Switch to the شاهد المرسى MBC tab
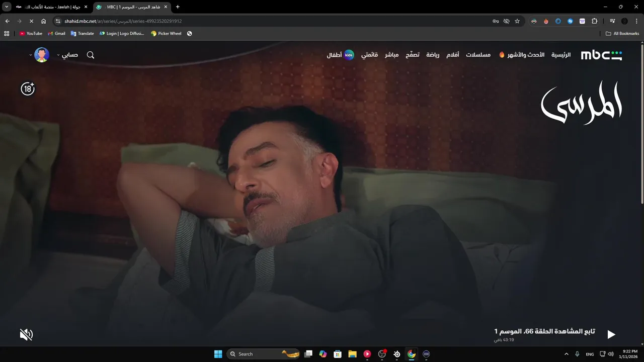Viewport: 644px width, 362px height. coord(132,7)
